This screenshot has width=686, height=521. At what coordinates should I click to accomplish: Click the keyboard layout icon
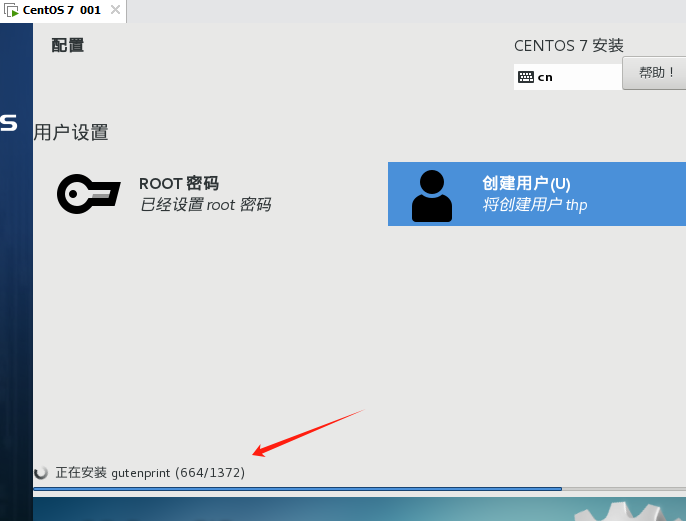click(525, 77)
